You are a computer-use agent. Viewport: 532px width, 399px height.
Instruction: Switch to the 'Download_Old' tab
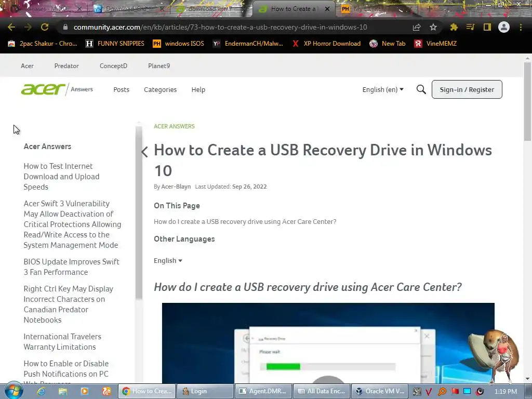(127, 9)
